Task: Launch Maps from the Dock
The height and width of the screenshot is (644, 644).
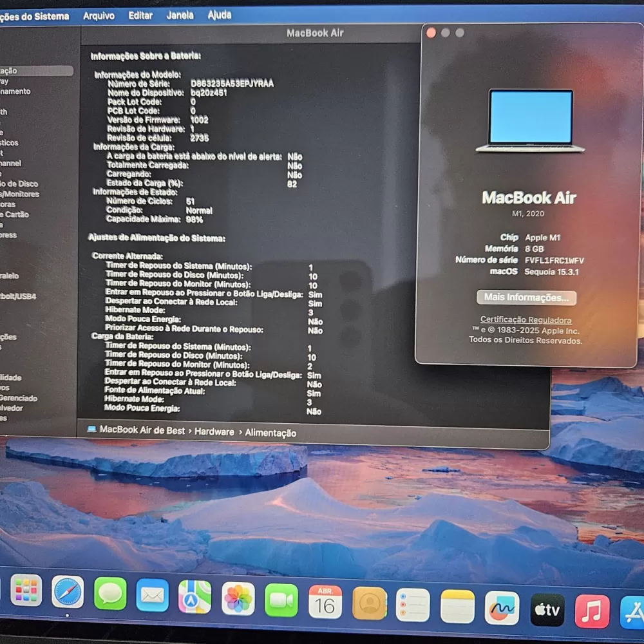Action: (194, 597)
